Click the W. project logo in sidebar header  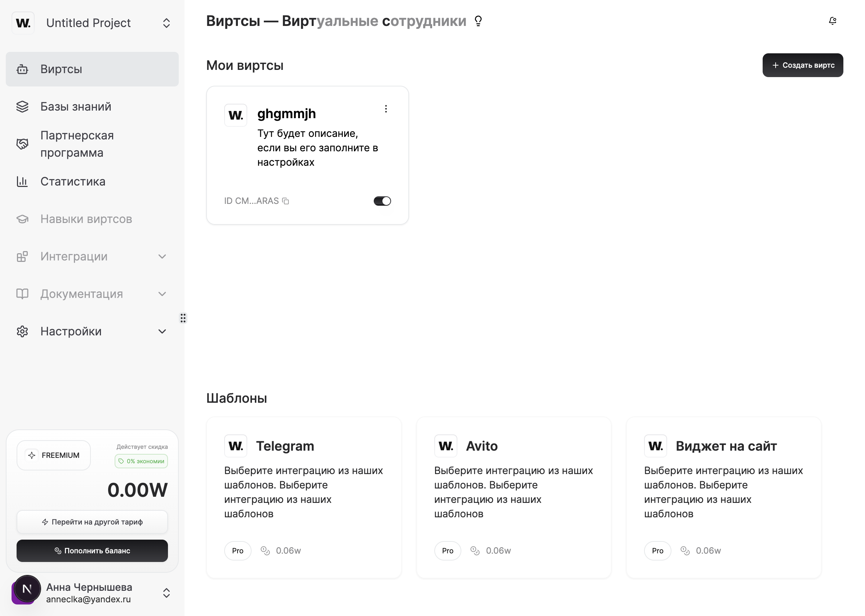[23, 23]
